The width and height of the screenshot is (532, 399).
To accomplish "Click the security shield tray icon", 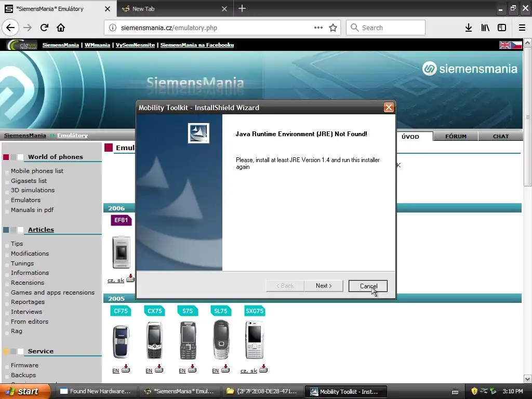I will coord(474,391).
